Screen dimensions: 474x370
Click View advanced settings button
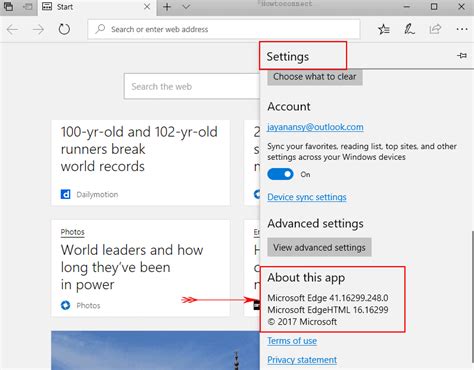pos(319,247)
